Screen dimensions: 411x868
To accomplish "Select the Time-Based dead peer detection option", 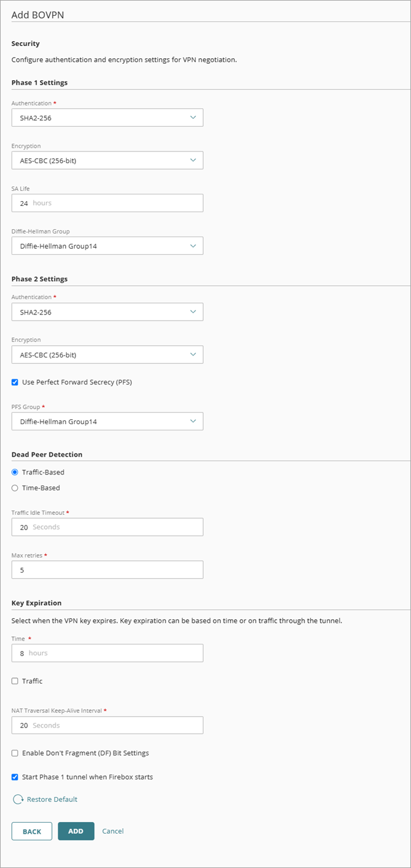I will 14,487.
